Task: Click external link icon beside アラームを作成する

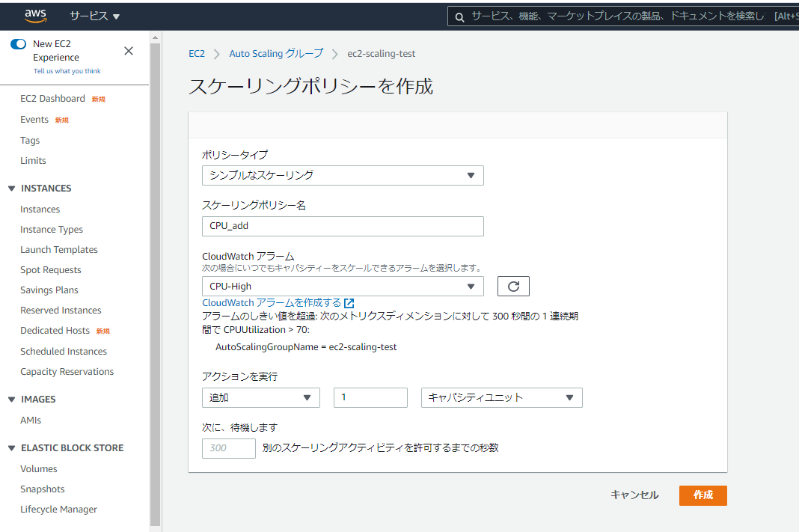Action: [x=349, y=303]
